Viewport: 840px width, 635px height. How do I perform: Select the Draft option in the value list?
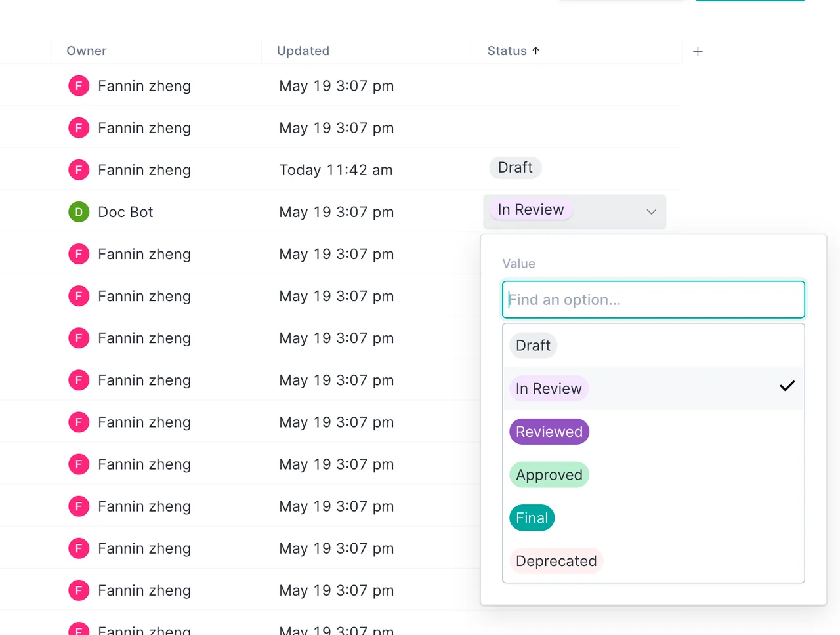pos(533,346)
